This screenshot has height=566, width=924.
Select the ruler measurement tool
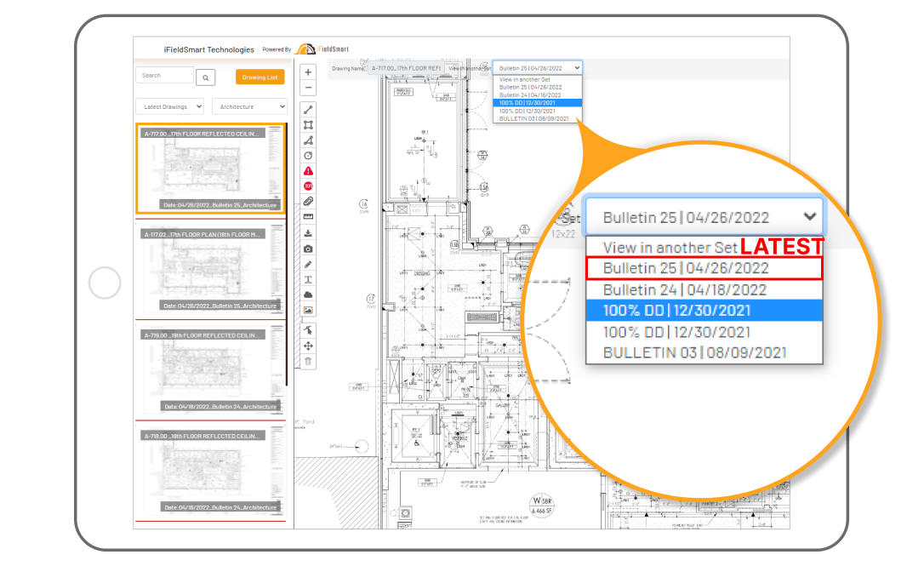pyautogui.click(x=308, y=216)
